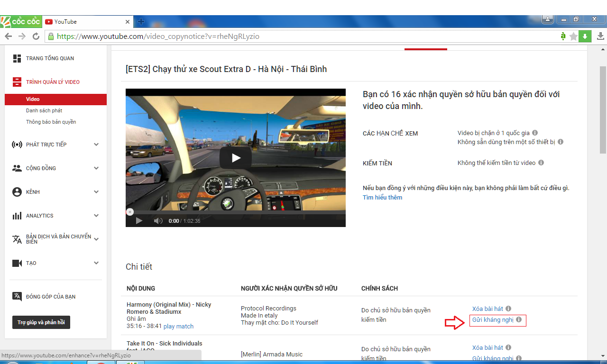Viewport: 607px width, 364px height.
Task: Open the Đóng góp của bạn translate icon
Action: pyautogui.click(x=17, y=297)
